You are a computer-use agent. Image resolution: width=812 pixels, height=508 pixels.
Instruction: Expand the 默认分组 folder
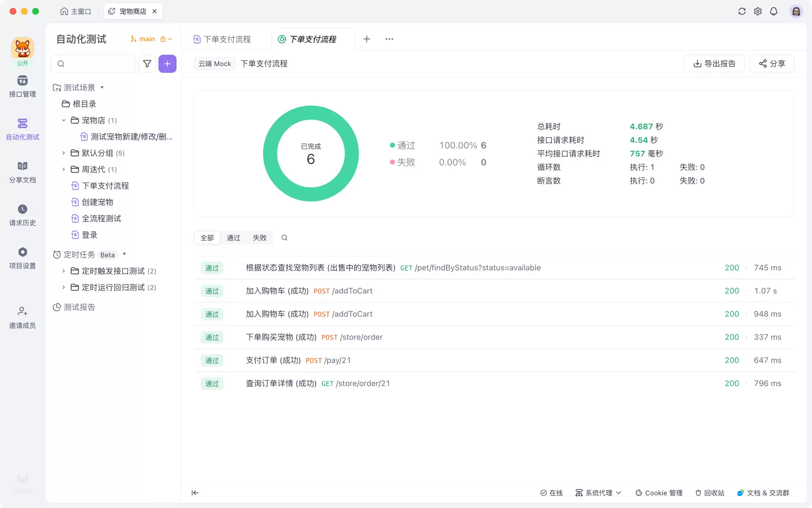coord(64,153)
